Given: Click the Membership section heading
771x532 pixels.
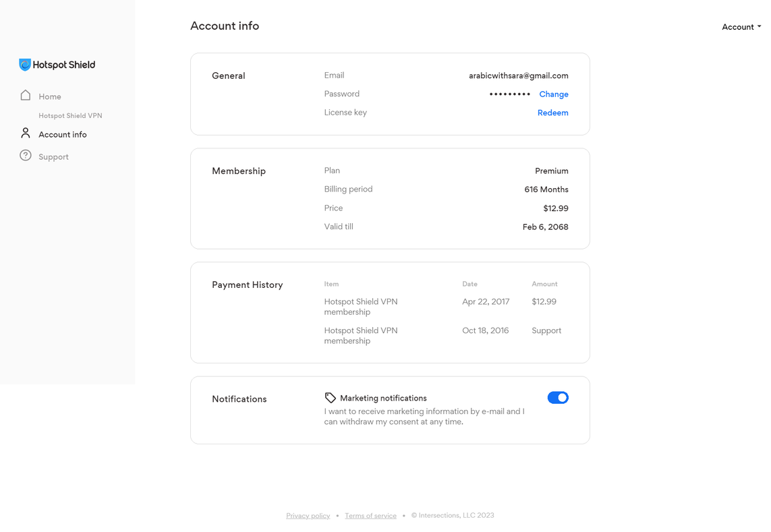Looking at the screenshot, I should [x=239, y=171].
